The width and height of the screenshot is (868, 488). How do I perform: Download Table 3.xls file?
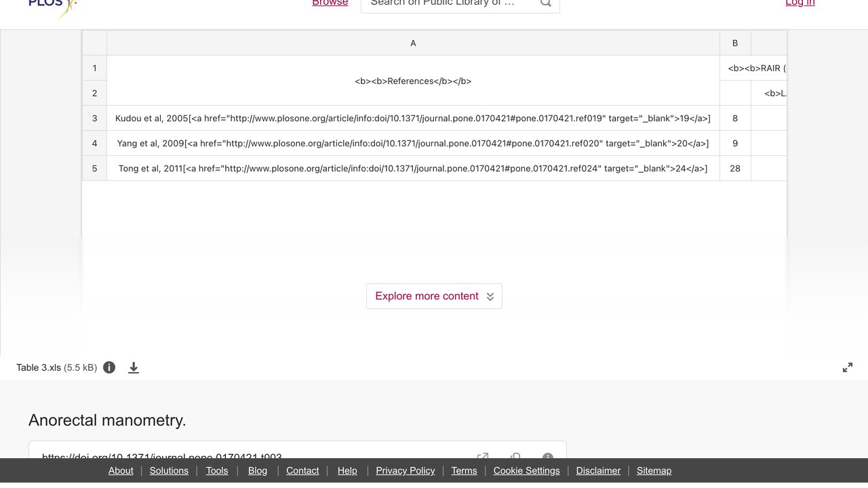pos(134,367)
